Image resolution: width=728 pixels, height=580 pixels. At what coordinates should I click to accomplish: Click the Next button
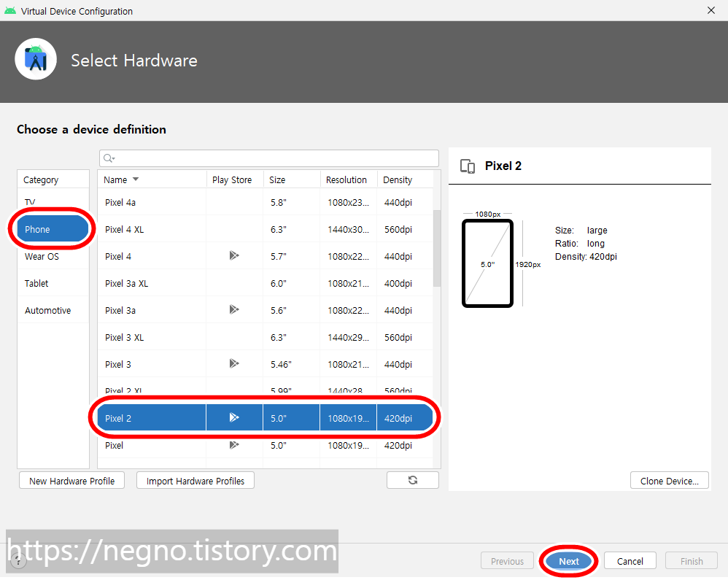click(569, 561)
